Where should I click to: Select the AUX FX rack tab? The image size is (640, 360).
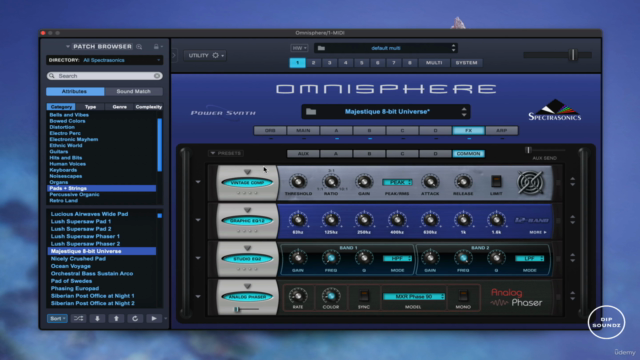click(x=303, y=154)
